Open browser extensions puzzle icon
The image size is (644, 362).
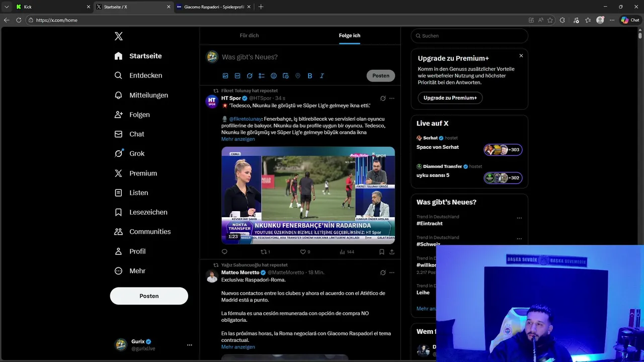point(562,20)
